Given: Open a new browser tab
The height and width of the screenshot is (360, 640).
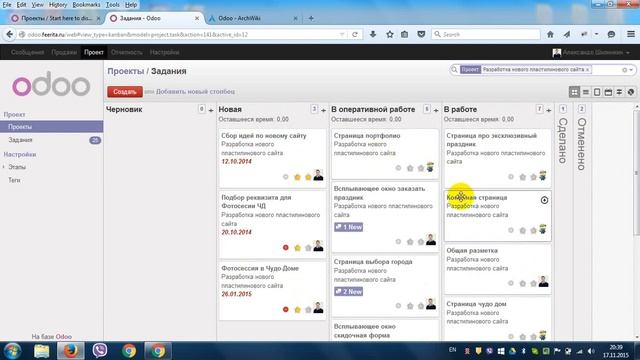Looking at the screenshot, I should (x=311, y=18).
